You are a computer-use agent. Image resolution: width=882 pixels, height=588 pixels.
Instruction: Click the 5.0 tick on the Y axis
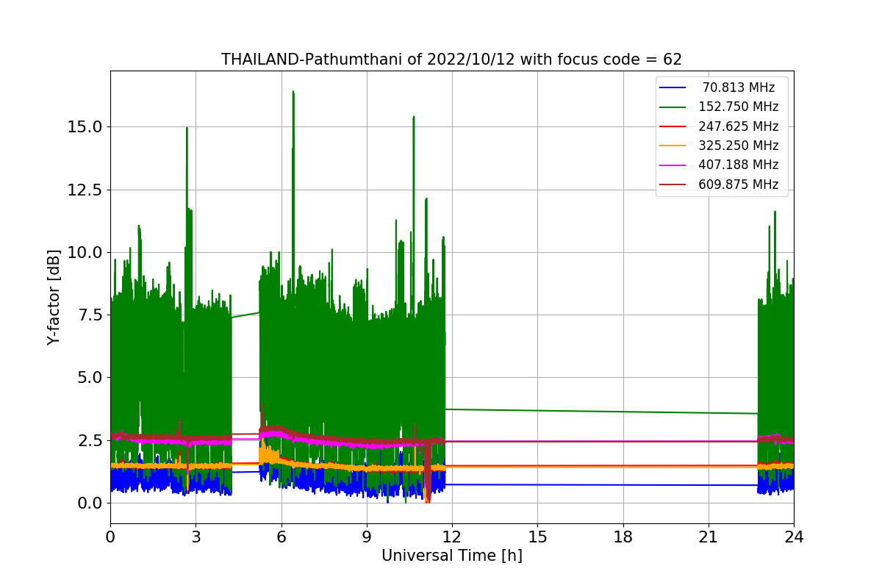(x=91, y=378)
